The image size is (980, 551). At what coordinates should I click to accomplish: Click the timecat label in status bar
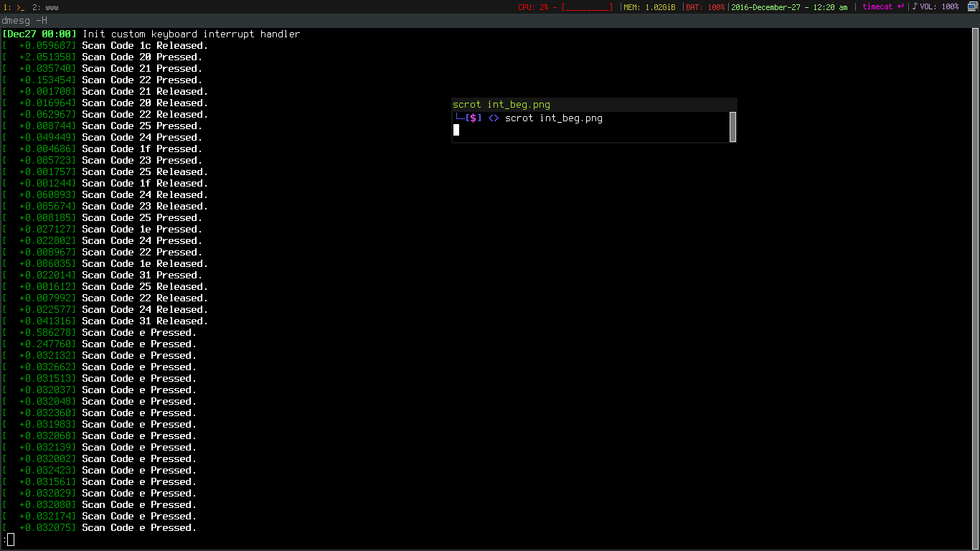[x=877, y=7]
